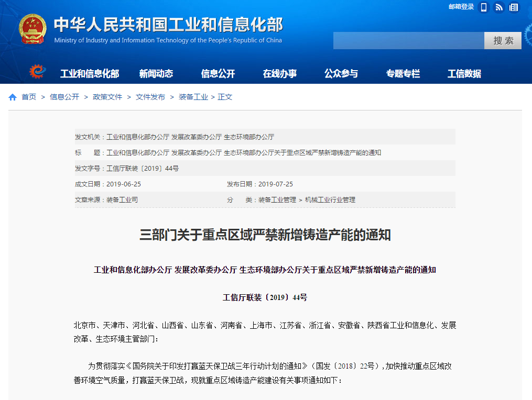
Task: Click the paragraph beginning 为贯彻落实
Action: 263,373
